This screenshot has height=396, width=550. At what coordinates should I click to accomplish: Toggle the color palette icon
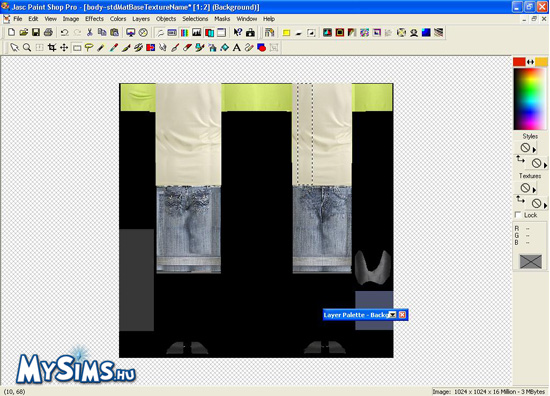184,33
